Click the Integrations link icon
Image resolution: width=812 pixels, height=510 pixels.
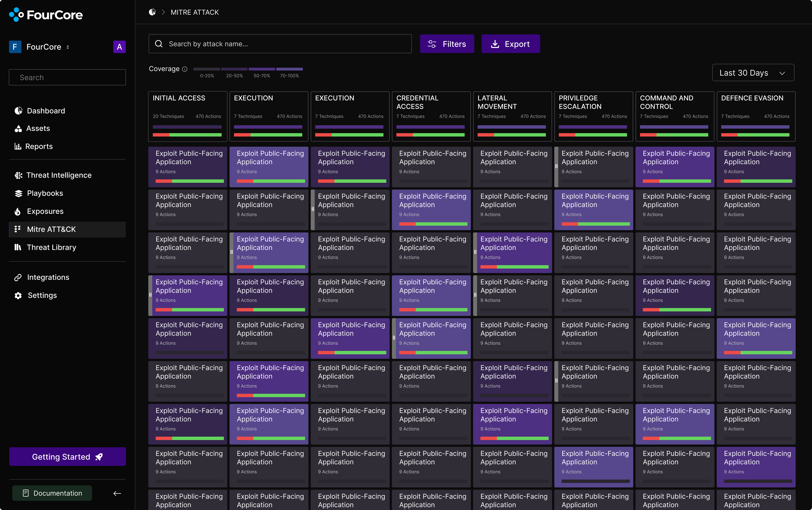coord(18,277)
